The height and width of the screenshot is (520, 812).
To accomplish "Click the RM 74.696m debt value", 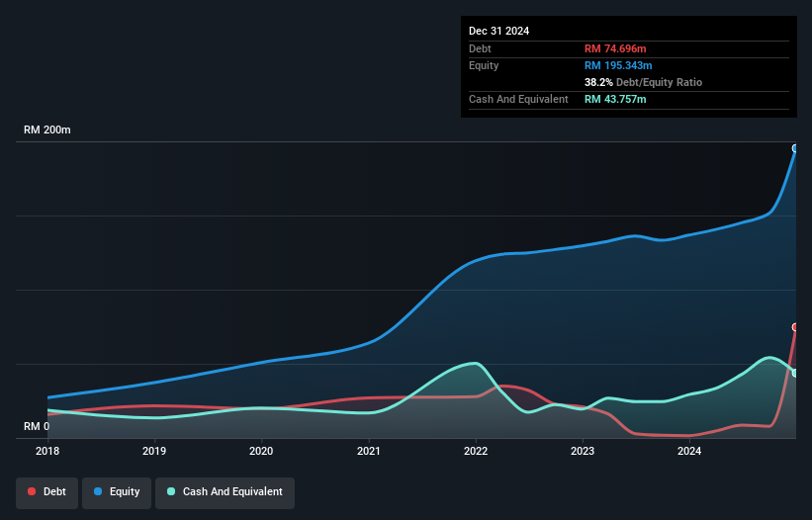I will click(x=615, y=48).
